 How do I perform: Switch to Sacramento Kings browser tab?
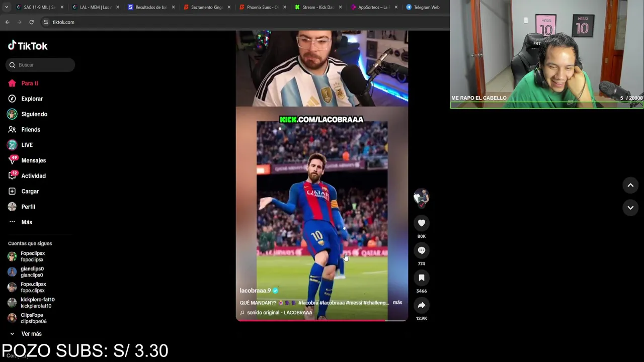tap(207, 8)
